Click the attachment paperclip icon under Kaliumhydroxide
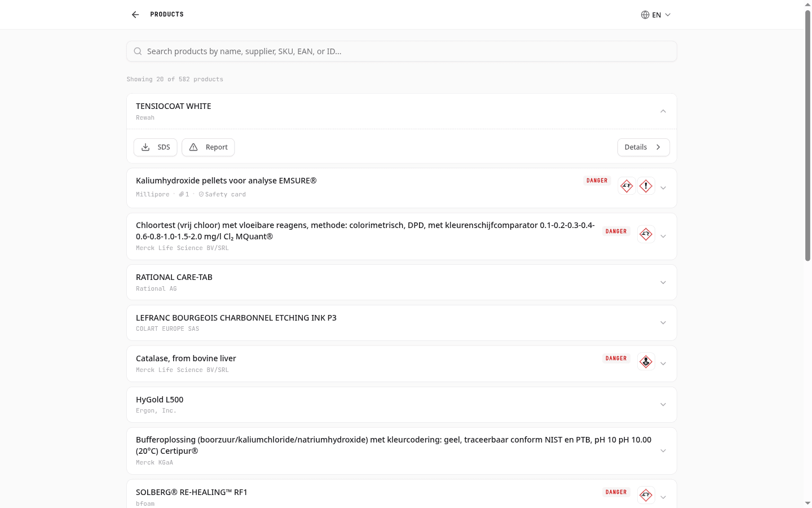 (182, 194)
